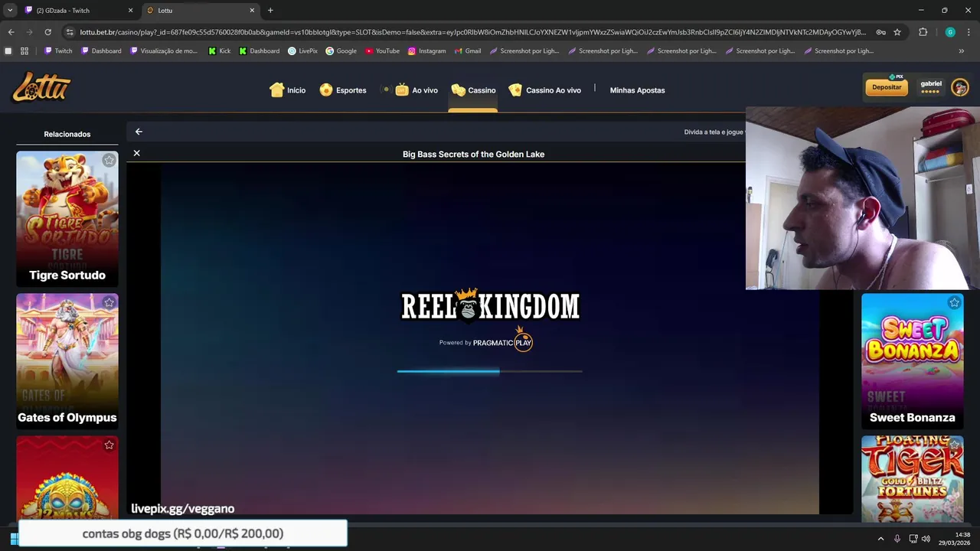
Task: Open the Esportes section
Action: click(x=343, y=90)
